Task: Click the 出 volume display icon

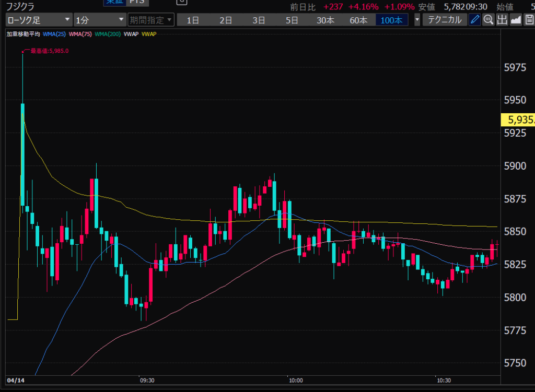Action: coord(502,20)
